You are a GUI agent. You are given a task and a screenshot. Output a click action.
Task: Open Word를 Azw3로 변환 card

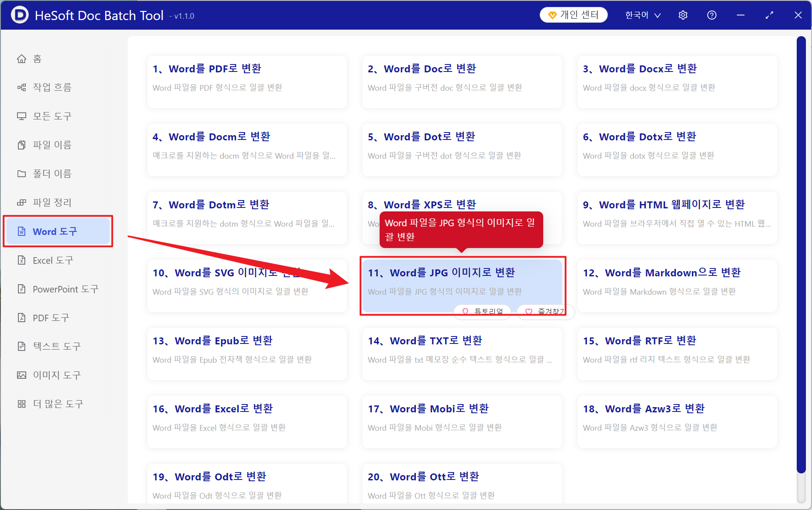(x=677, y=422)
